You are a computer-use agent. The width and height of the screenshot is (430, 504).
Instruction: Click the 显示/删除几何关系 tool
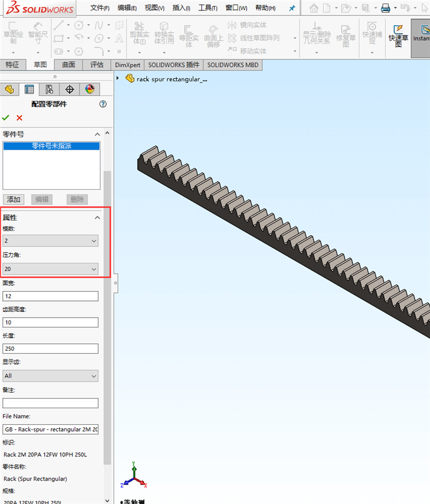point(316,33)
